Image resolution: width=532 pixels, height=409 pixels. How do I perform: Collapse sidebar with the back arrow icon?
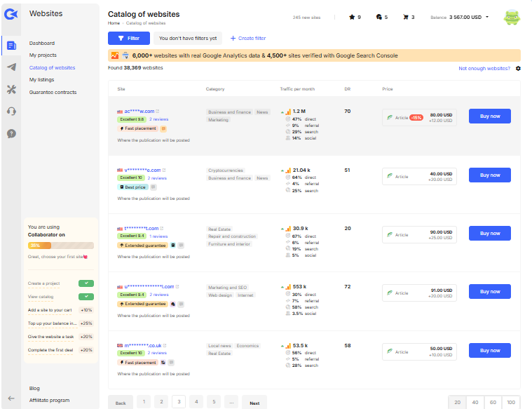pyautogui.click(x=11, y=398)
